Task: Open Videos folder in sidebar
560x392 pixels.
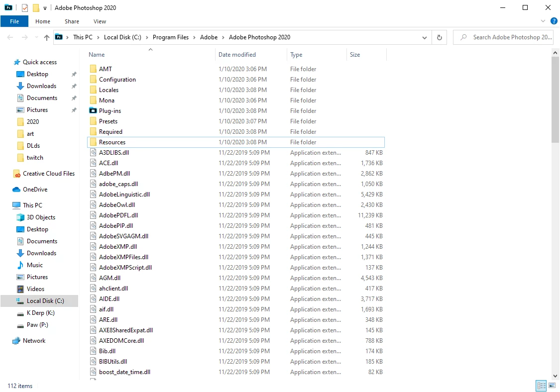Action: (31, 289)
